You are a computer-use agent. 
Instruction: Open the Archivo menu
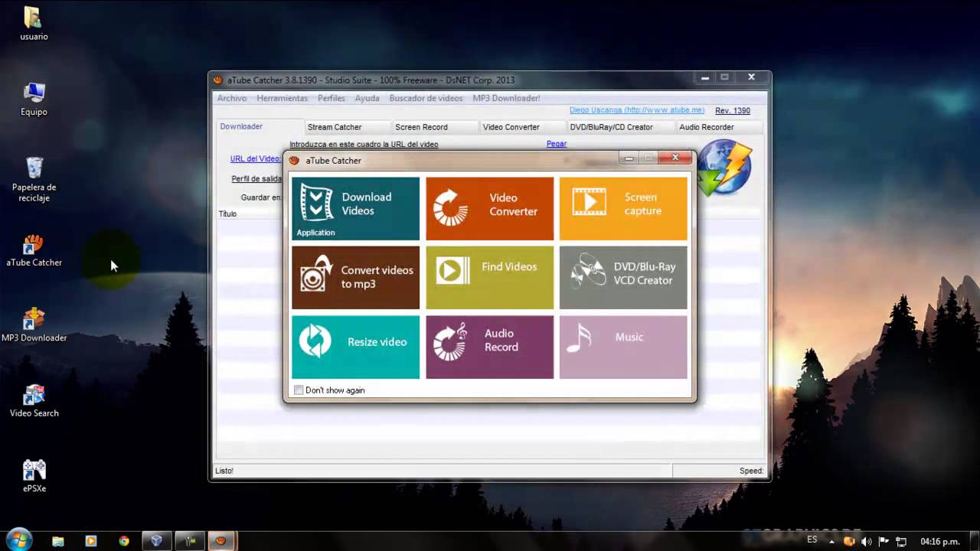(x=232, y=98)
